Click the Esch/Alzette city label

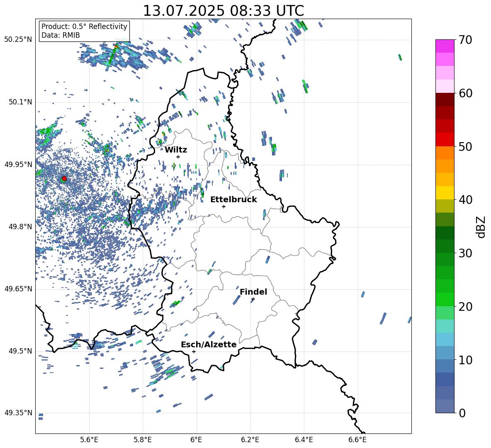click(209, 344)
